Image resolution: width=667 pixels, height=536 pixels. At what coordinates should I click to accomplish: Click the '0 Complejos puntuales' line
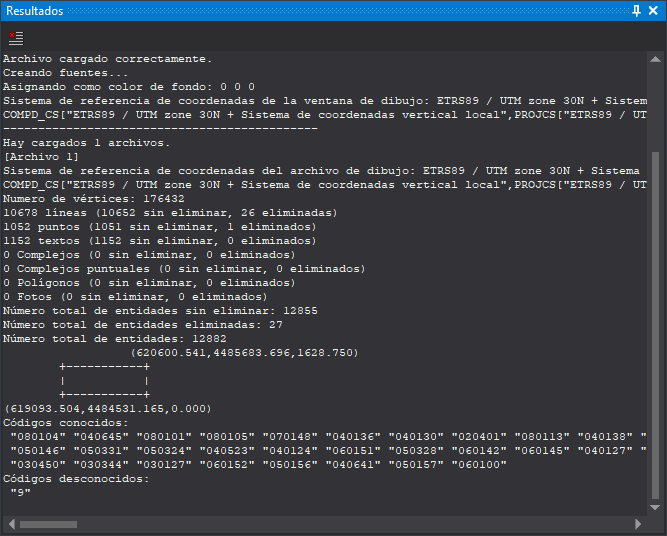184,269
